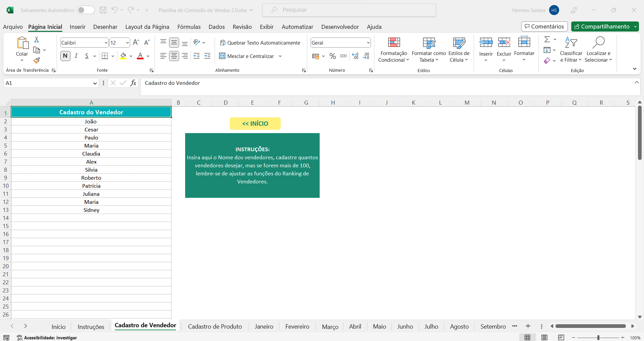Screen dimensions: 644x341
Task: Click top vertical align icon
Action: click(x=163, y=42)
